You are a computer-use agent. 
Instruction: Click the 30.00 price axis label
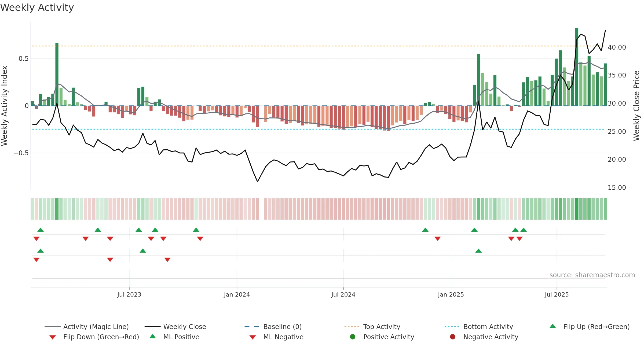(617, 104)
